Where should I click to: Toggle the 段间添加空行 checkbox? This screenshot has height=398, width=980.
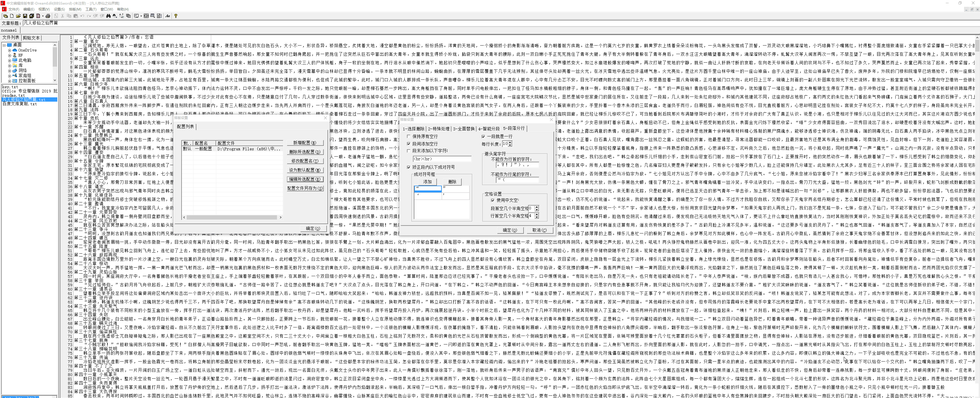click(409, 144)
